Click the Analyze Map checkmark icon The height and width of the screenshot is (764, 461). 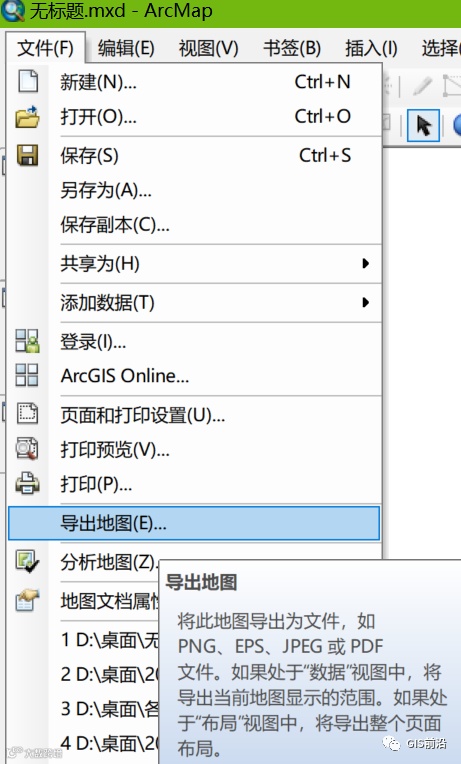point(27,562)
